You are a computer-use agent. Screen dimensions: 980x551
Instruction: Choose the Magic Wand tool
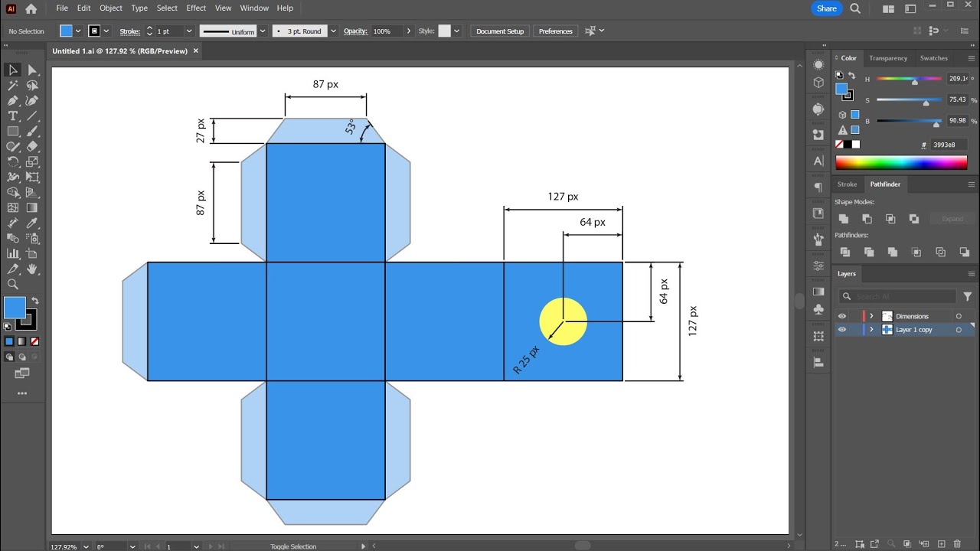pos(13,85)
